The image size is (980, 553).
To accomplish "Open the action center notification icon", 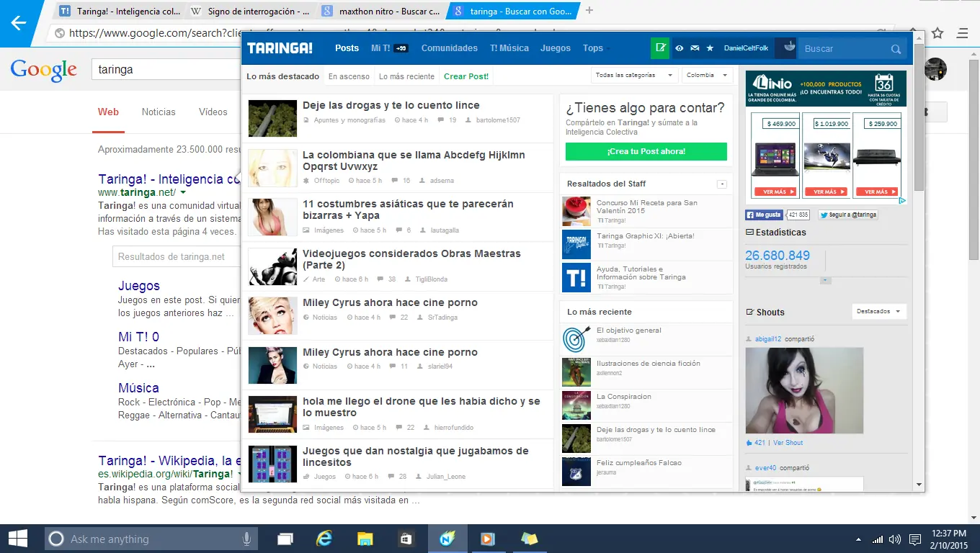I will [x=915, y=539].
